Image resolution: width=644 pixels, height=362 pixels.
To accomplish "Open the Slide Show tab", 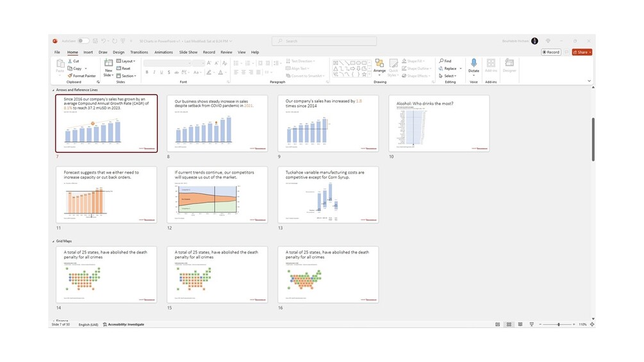I will point(188,52).
